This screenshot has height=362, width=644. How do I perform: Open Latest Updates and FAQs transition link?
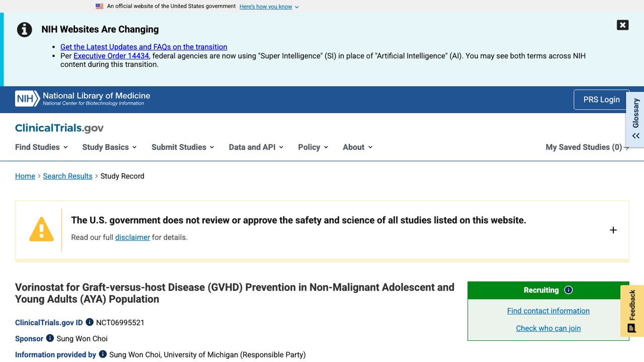pos(144,47)
